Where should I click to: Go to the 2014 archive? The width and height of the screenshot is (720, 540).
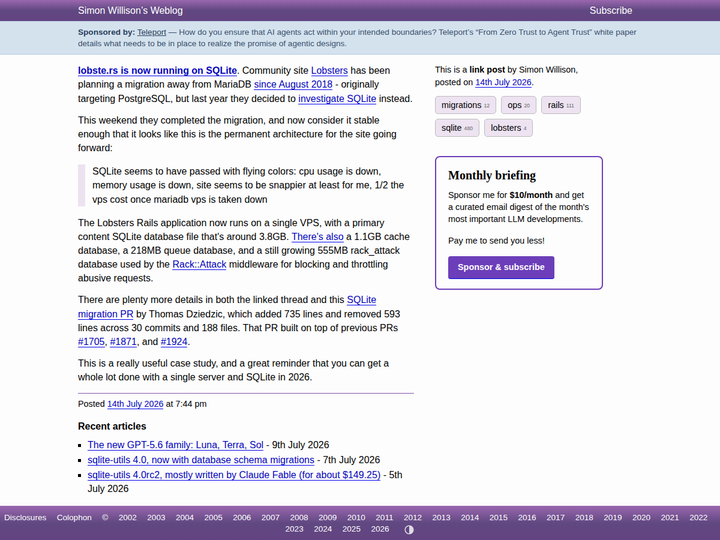(x=470, y=518)
